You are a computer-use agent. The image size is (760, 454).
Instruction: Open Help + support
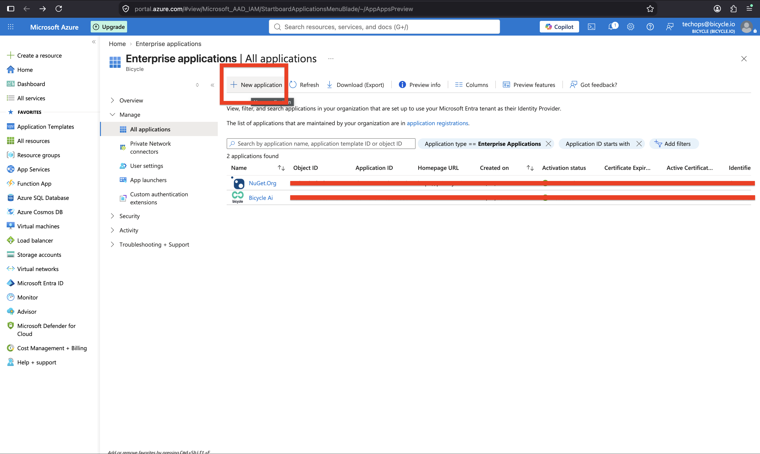tap(32, 362)
